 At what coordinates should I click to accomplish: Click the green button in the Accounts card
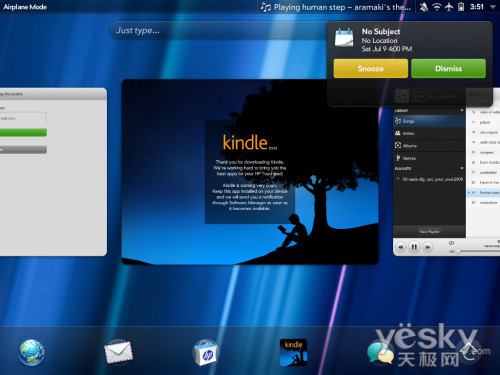click(23, 133)
